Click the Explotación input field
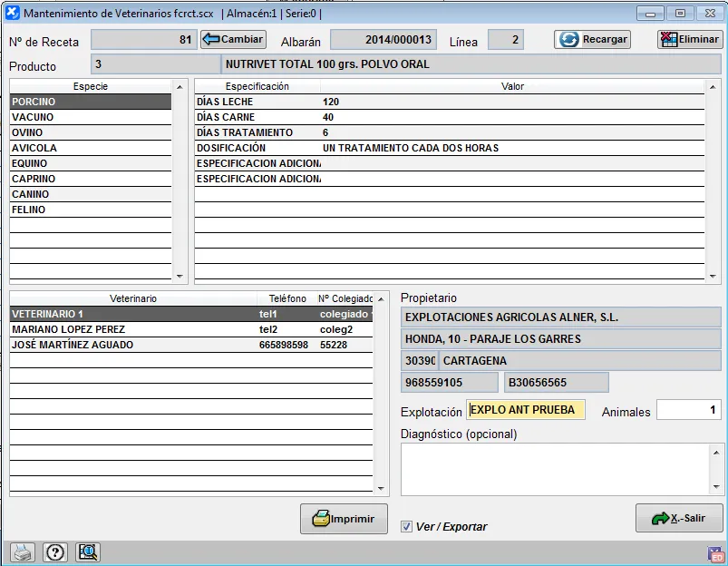Viewport: 728px width, 566px height. coord(526,410)
